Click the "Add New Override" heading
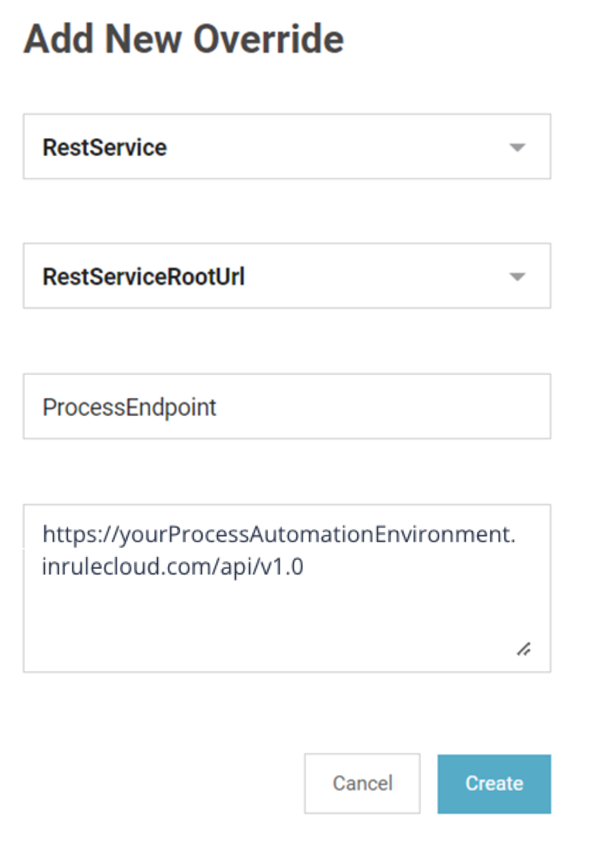 pos(183,39)
